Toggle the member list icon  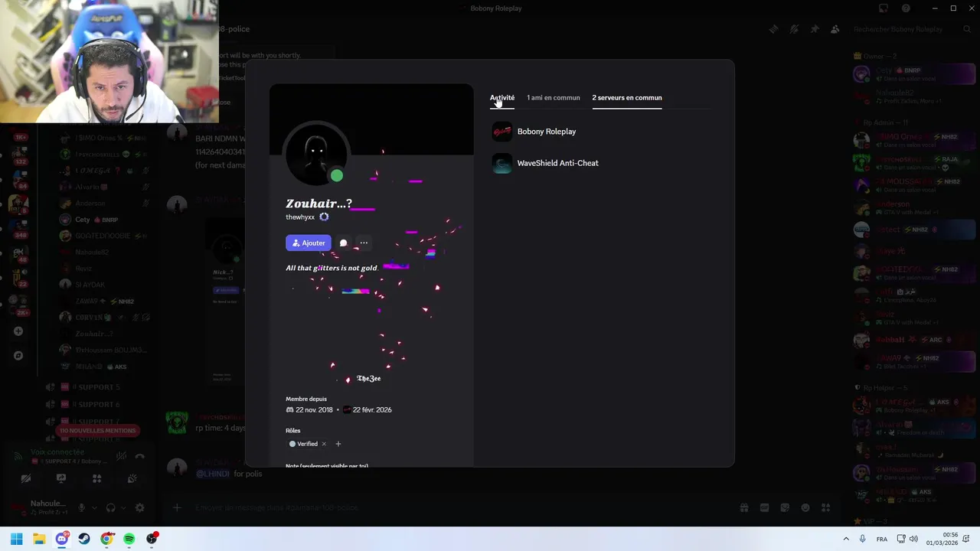835,29
